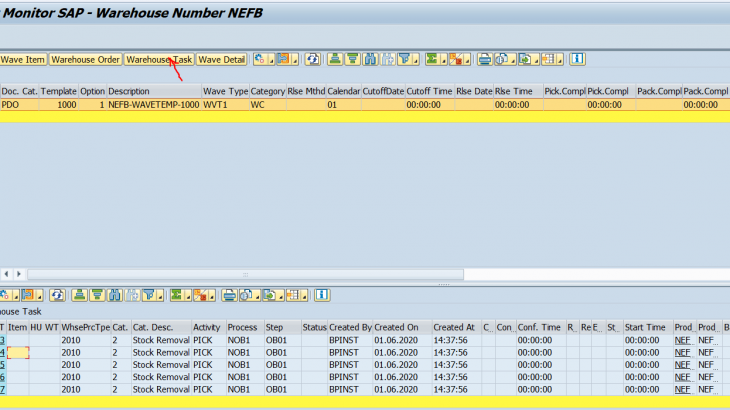The image size is (730, 410).
Task: Click the Find binoculars icon in upper toolbar
Action: [370, 59]
